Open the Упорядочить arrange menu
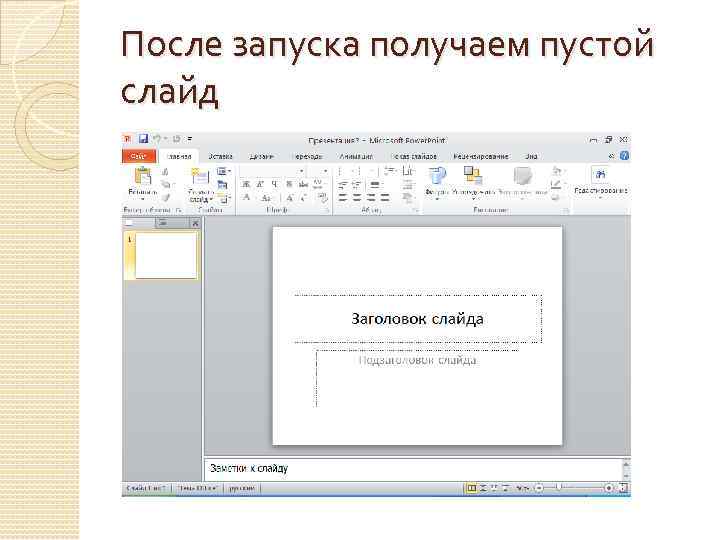Viewport: 720px width, 540px height. click(474, 183)
